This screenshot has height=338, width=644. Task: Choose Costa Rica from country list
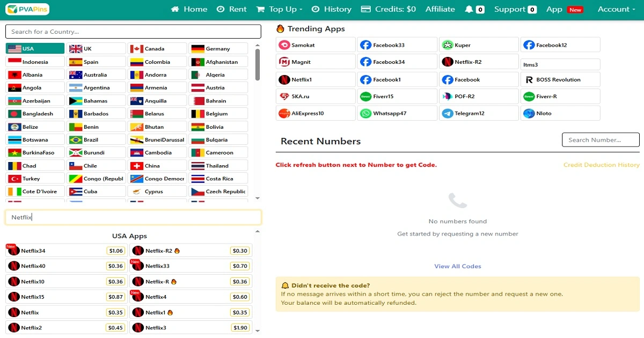[x=218, y=179]
